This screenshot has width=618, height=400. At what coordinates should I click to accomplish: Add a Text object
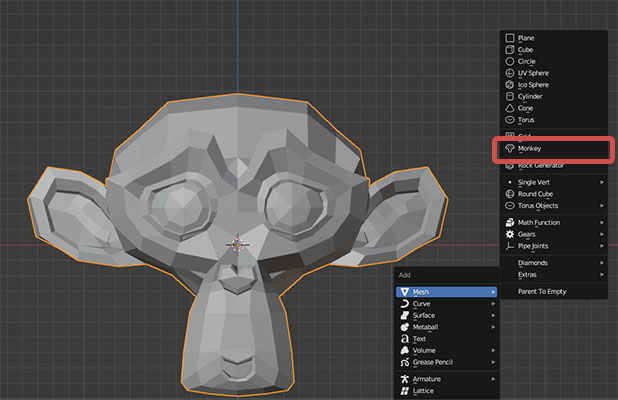[x=447, y=339]
